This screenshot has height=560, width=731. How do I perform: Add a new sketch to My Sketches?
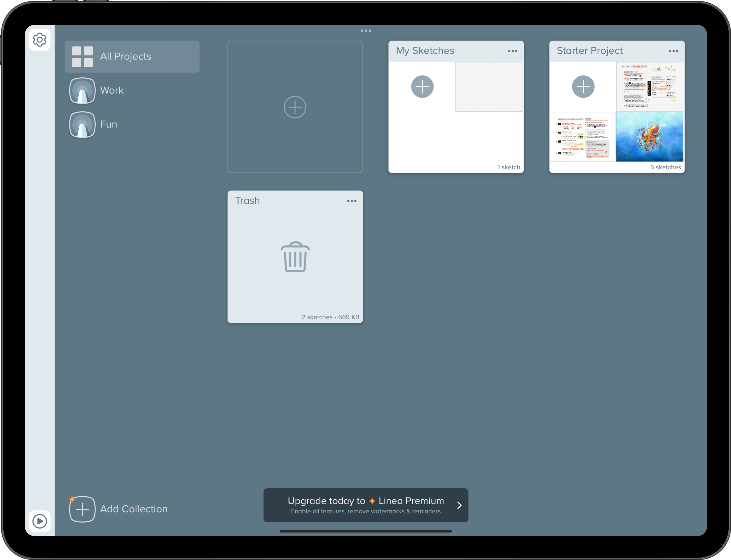(422, 87)
